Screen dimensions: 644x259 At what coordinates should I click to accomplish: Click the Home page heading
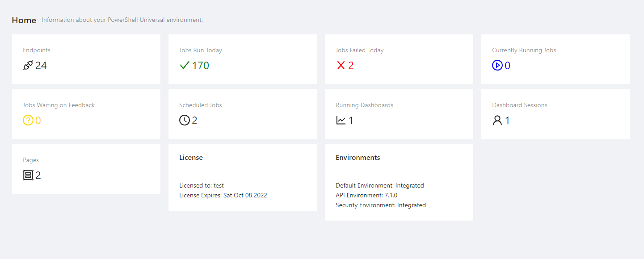[24, 20]
